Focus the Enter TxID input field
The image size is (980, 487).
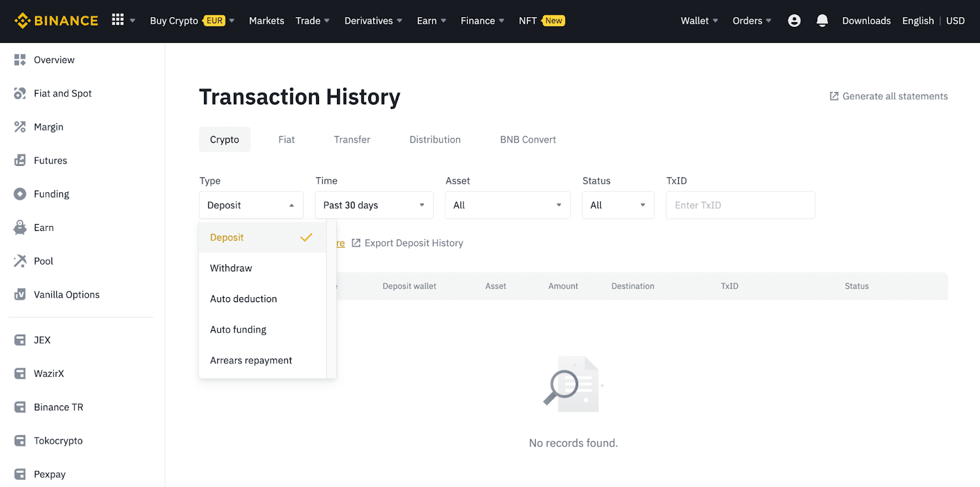pos(741,205)
